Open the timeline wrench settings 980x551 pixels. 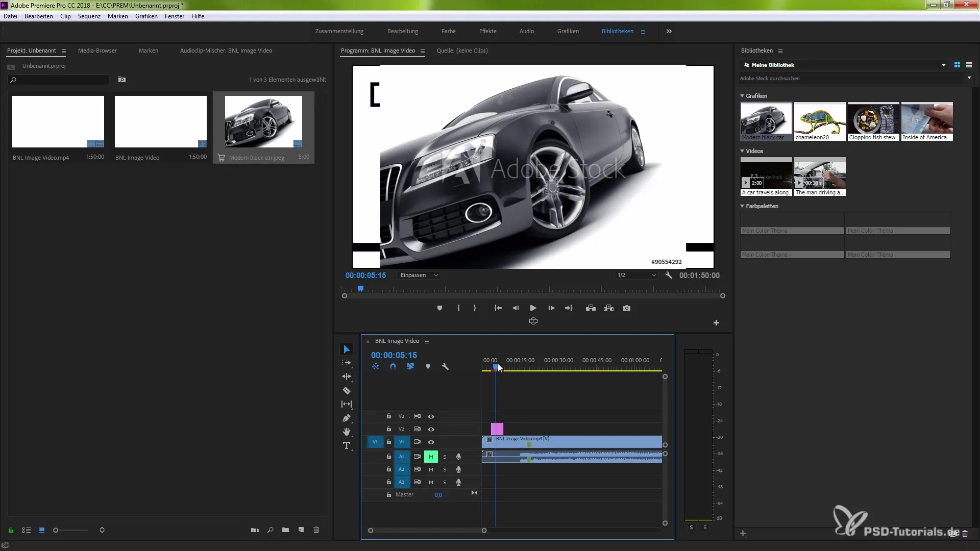[x=445, y=366]
